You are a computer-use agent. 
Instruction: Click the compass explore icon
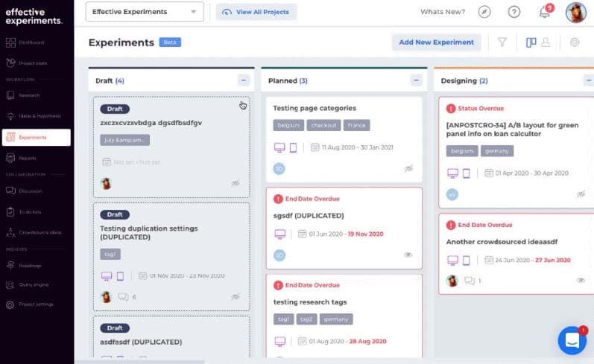pyautogui.click(x=484, y=12)
